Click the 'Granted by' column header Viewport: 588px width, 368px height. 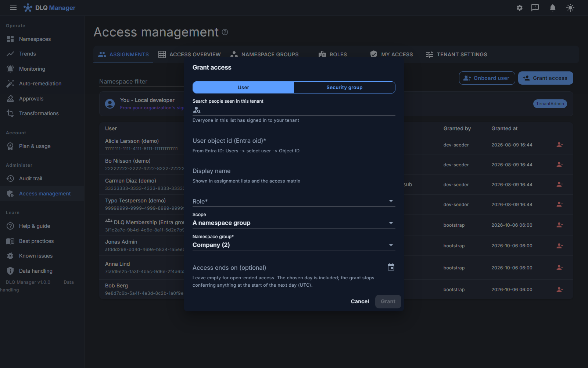click(x=457, y=128)
